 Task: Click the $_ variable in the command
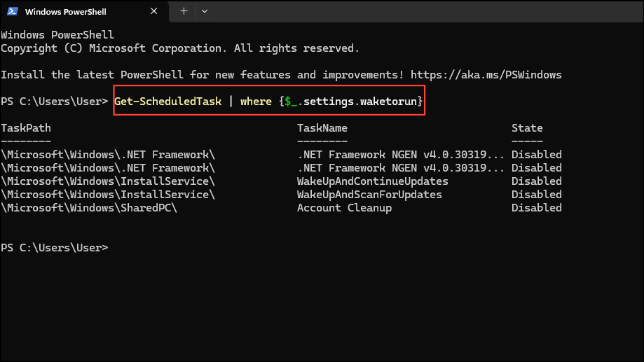click(x=291, y=102)
